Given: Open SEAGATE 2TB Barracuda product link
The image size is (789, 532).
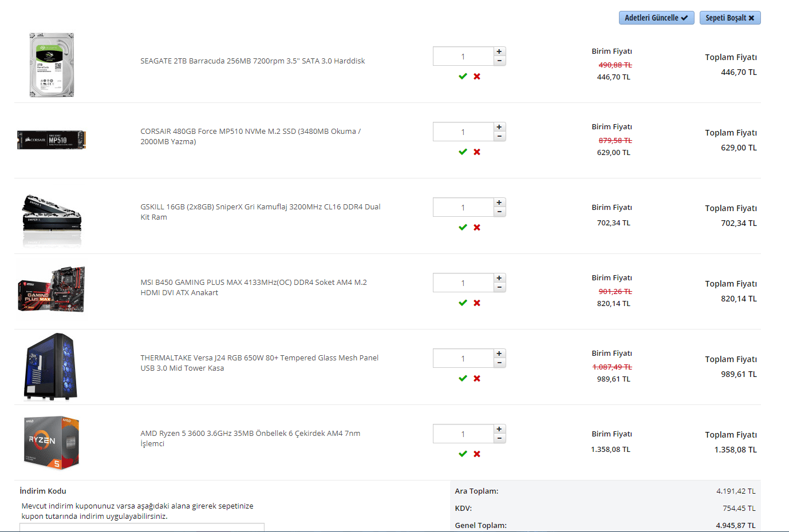Looking at the screenshot, I should coord(253,61).
